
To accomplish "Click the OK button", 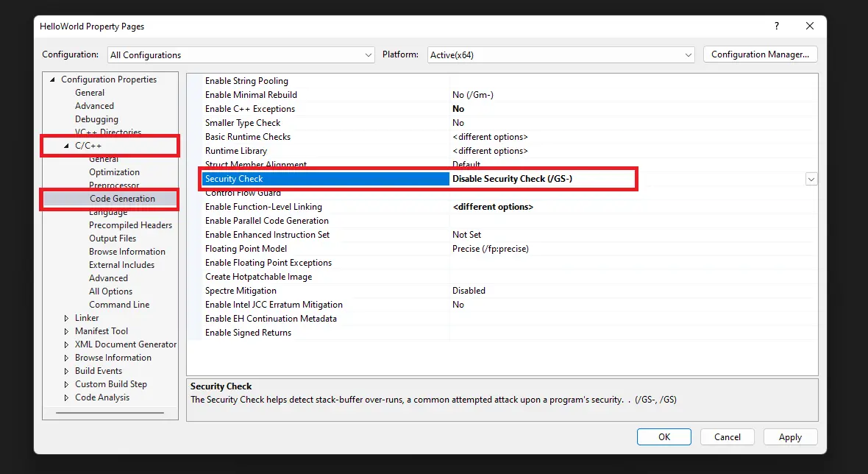I will click(x=664, y=437).
